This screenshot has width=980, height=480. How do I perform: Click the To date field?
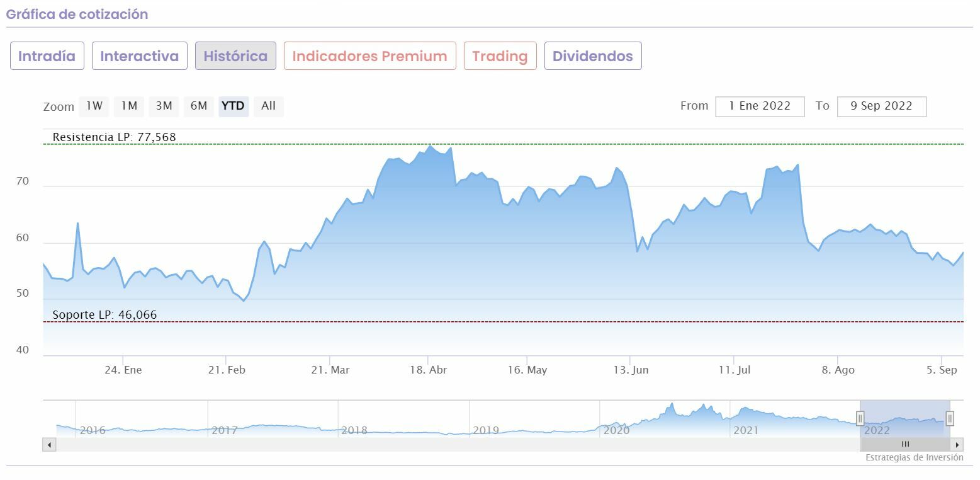tap(881, 106)
